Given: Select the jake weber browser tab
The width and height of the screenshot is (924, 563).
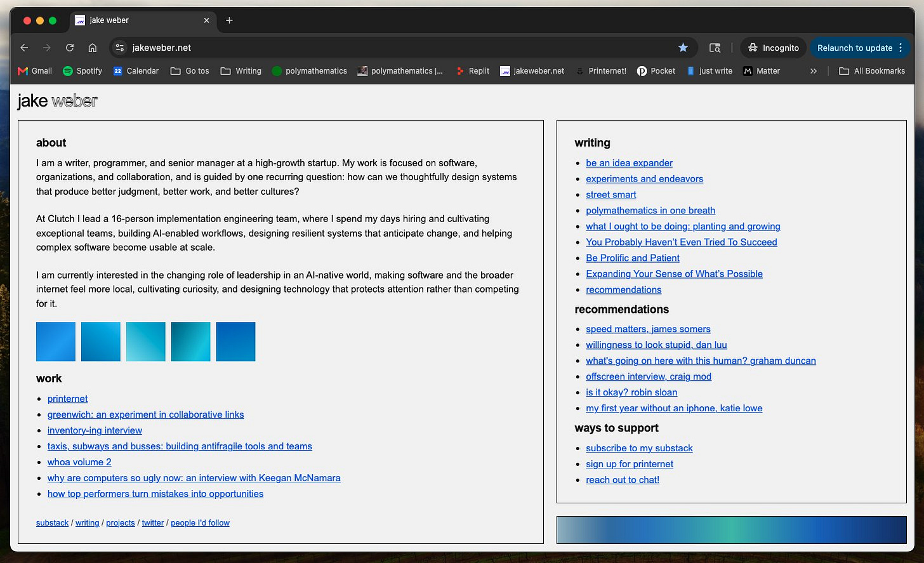Looking at the screenshot, I should click(143, 20).
